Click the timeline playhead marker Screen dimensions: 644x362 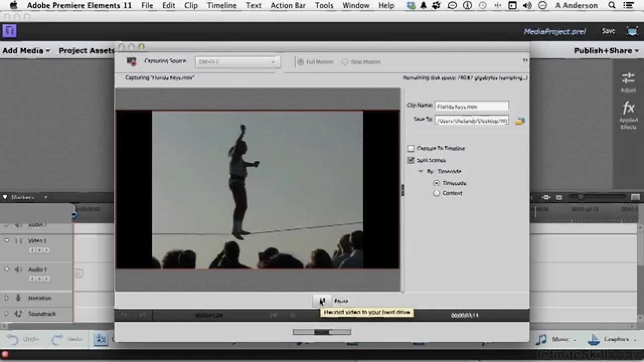pos(74,215)
